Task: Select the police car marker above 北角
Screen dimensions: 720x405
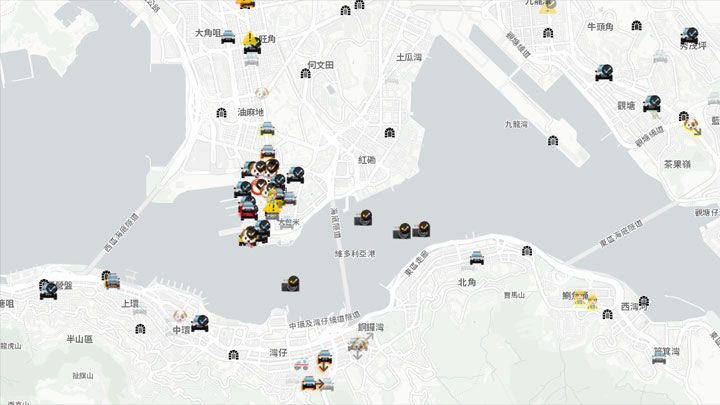Action: coord(477,259)
